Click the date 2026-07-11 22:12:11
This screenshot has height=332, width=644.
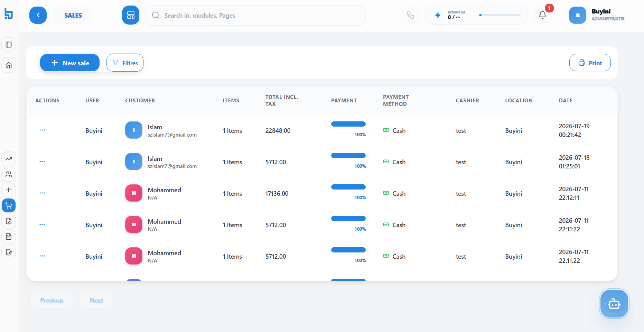[574, 193]
